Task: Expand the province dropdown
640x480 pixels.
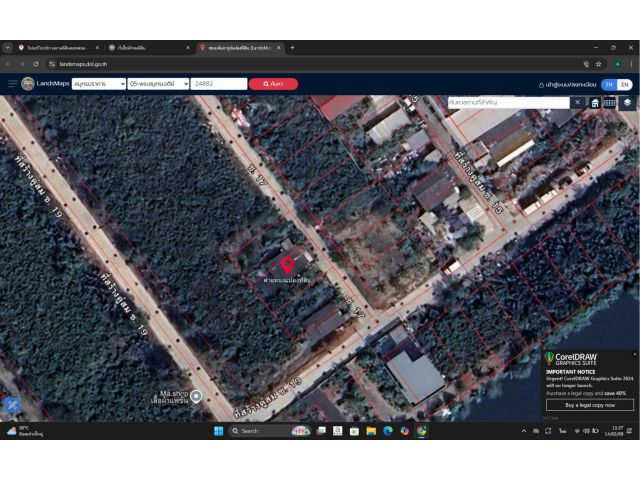Action: (99, 84)
